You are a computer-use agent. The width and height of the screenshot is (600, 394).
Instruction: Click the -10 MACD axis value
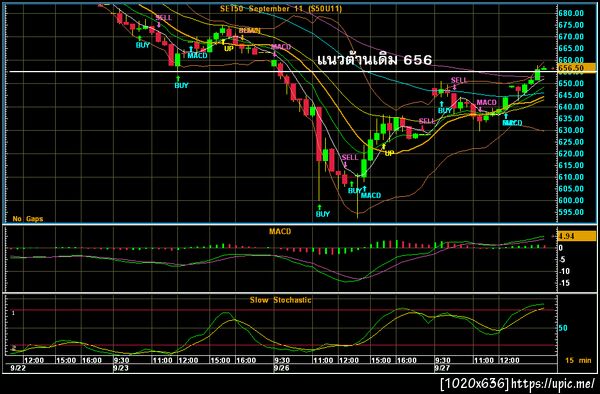tap(564, 271)
